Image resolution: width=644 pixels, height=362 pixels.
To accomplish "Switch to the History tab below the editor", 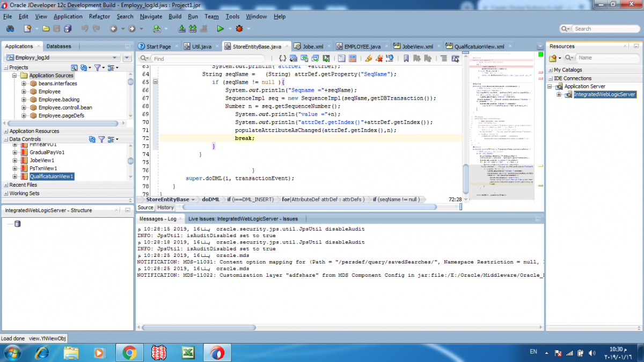I will coord(165,208).
